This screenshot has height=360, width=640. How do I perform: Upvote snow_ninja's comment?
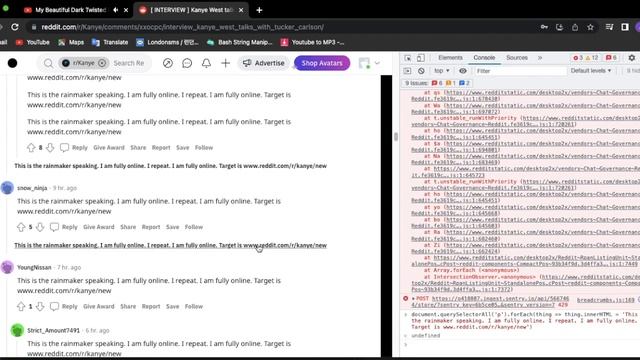21,227
